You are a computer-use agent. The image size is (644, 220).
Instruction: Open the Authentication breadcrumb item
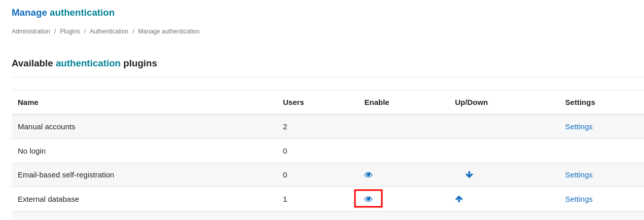pos(109,31)
